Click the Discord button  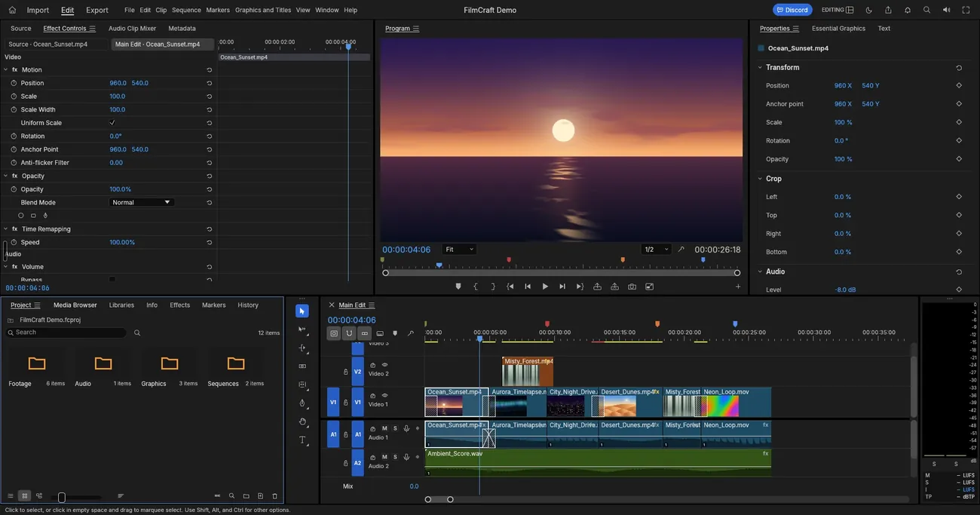[x=792, y=10]
